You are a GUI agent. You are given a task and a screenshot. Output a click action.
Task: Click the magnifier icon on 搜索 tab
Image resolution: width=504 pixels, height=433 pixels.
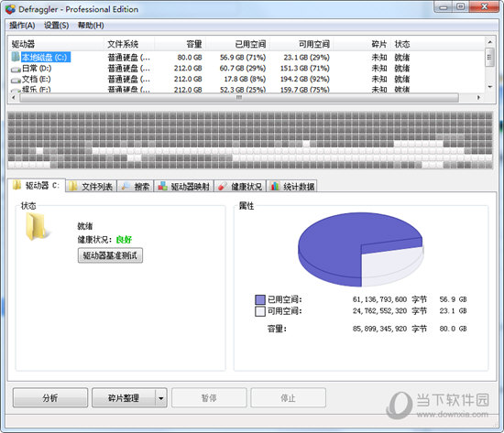126,186
